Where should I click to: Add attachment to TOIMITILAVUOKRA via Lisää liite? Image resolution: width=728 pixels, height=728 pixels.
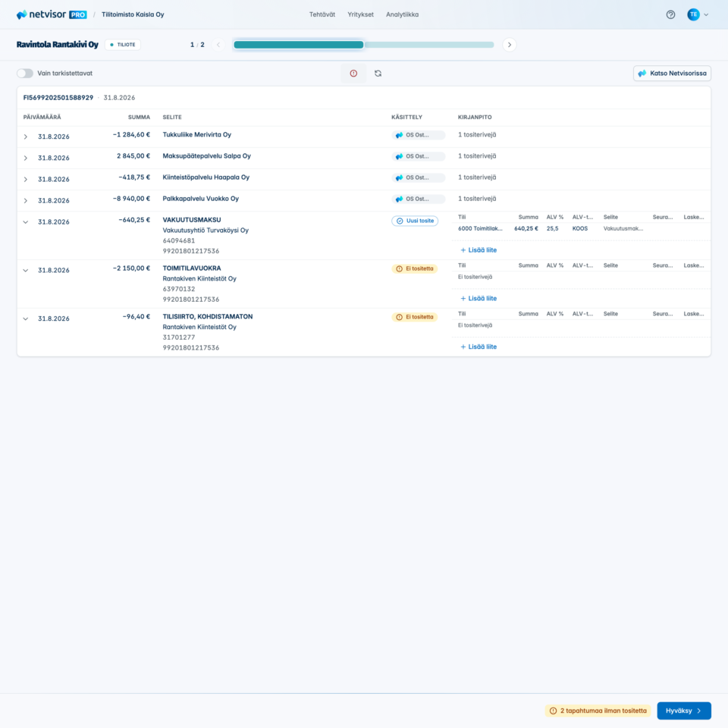479,299
